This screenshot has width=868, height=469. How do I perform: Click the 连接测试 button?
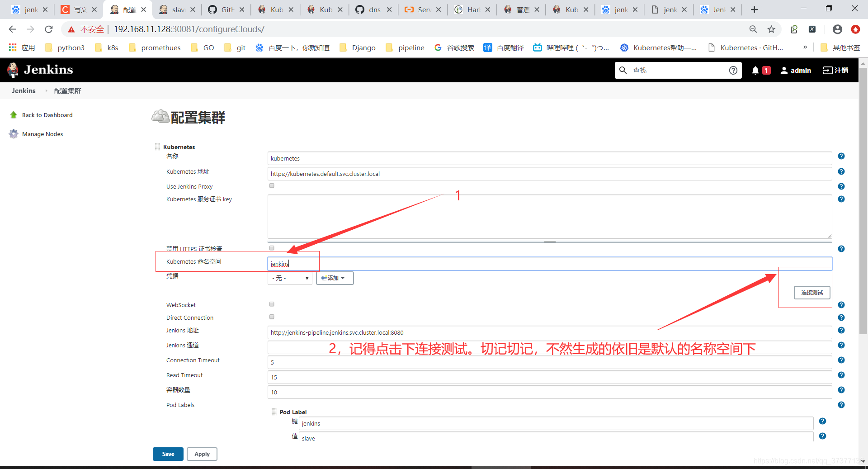coord(812,293)
